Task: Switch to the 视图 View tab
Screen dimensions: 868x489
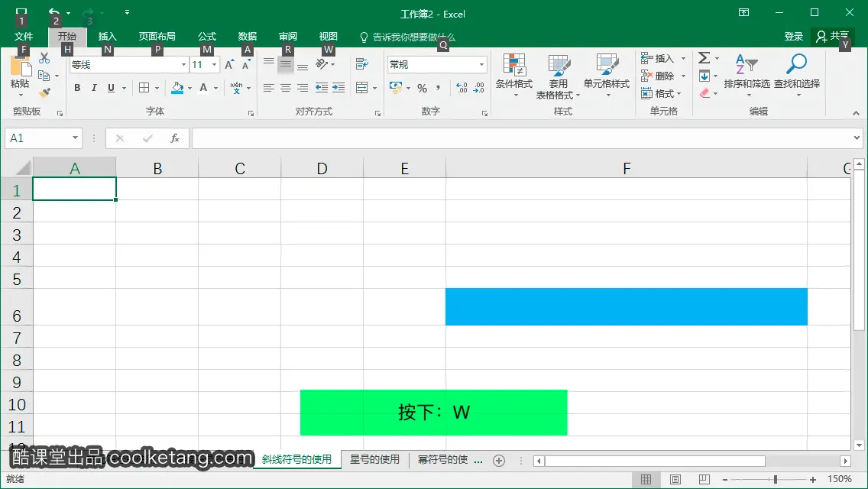Action: (x=329, y=37)
